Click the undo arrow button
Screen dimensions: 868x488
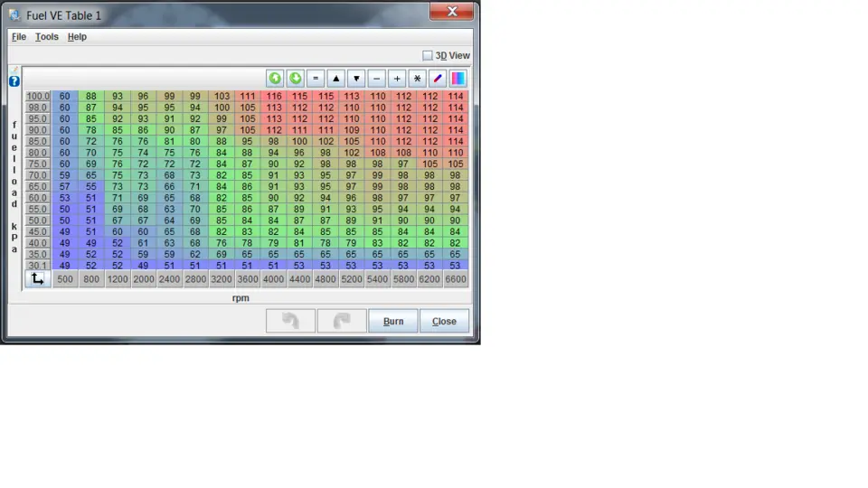click(x=290, y=321)
